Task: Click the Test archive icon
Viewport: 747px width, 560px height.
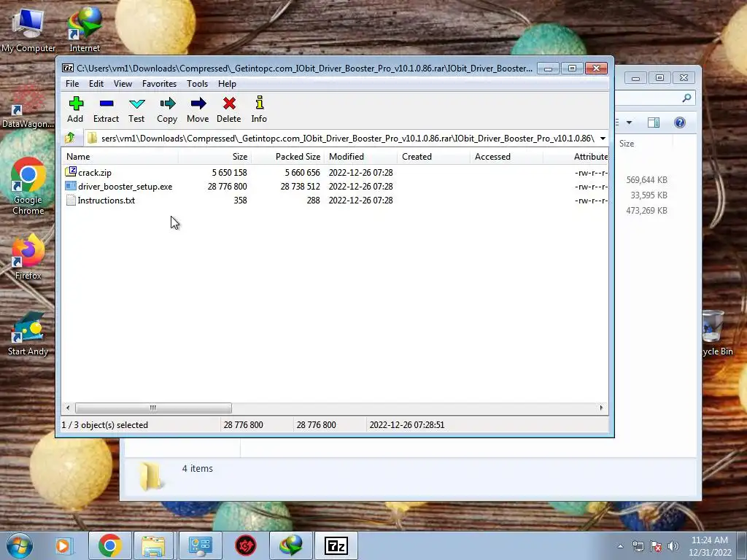Action: pyautogui.click(x=136, y=109)
